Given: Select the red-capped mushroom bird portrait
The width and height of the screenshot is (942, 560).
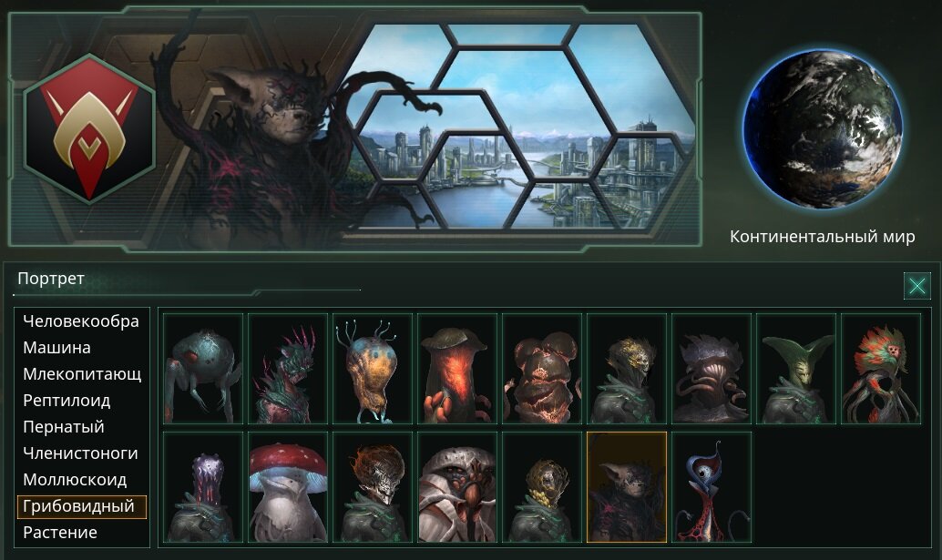Looking at the screenshot, I should (x=289, y=487).
